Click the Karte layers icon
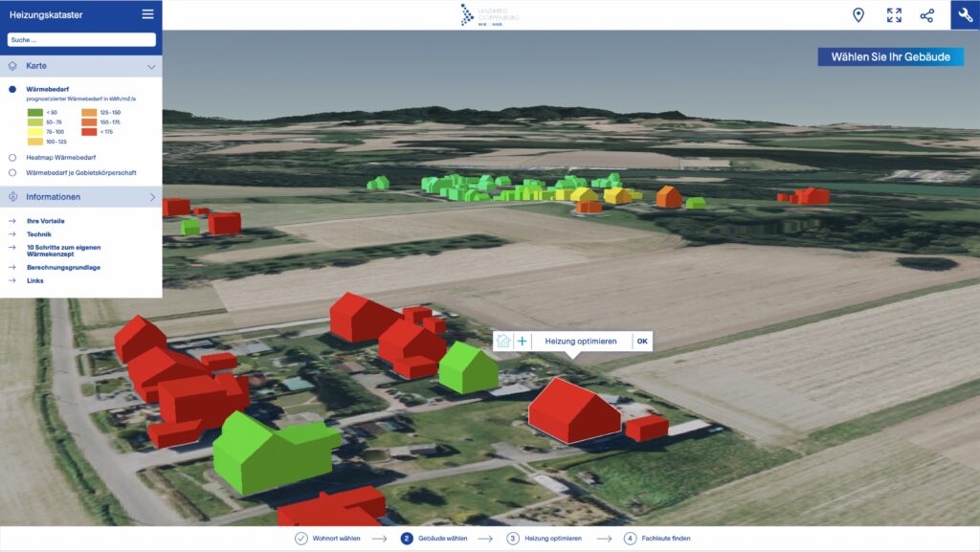980x552 pixels. (12, 66)
